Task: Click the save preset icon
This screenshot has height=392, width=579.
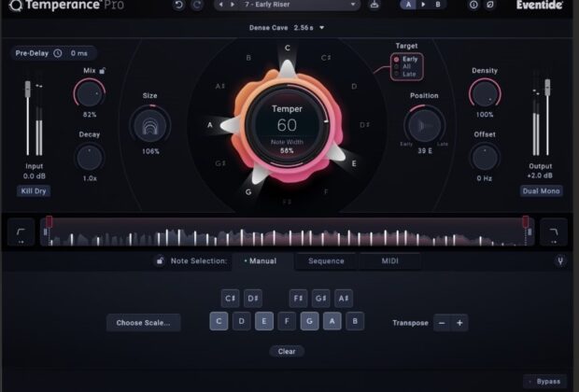Action: [x=374, y=5]
